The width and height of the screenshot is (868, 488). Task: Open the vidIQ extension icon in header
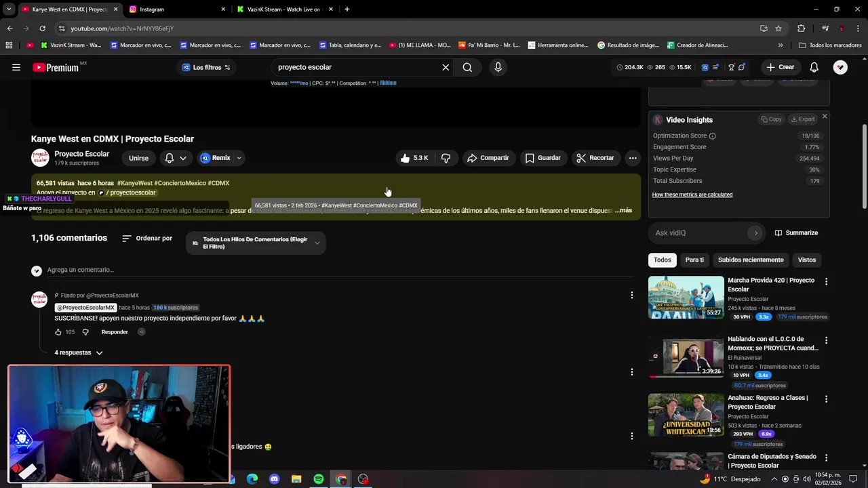pyautogui.click(x=705, y=67)
